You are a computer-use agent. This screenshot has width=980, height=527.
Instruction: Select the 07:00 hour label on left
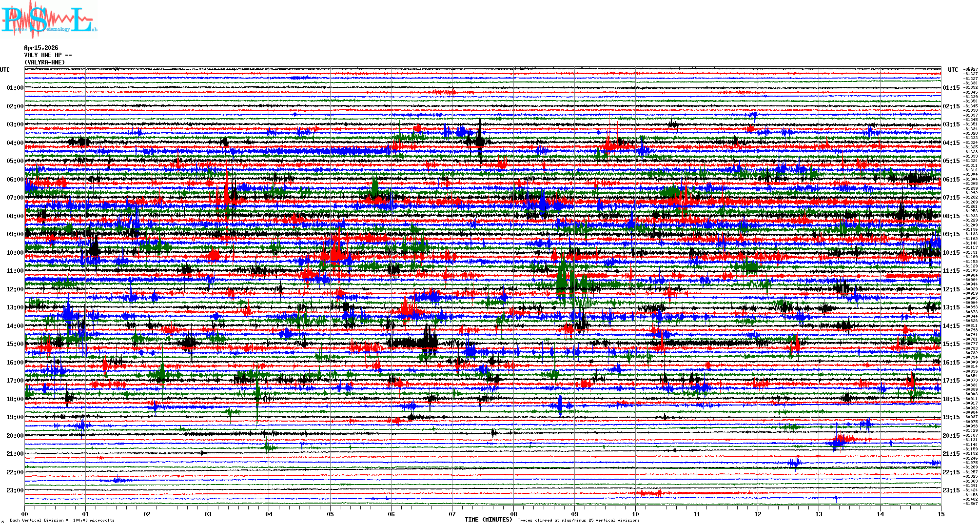(x=15, y=198)
